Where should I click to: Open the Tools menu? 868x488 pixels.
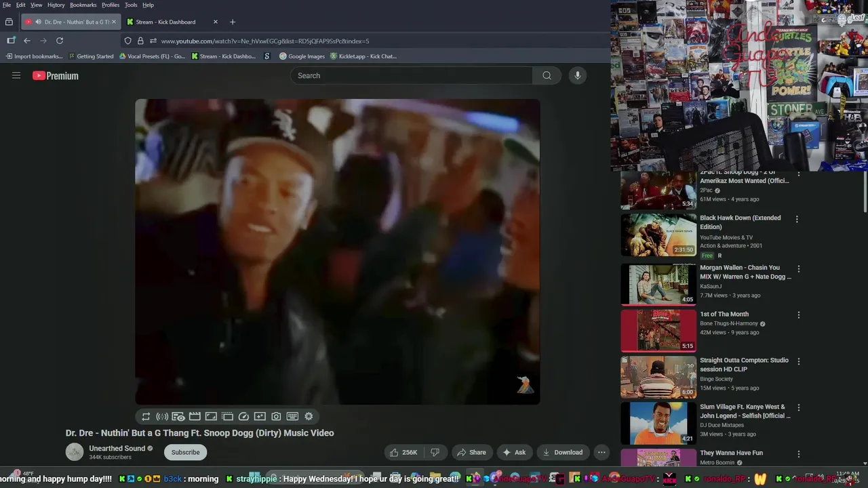[131, 5]
